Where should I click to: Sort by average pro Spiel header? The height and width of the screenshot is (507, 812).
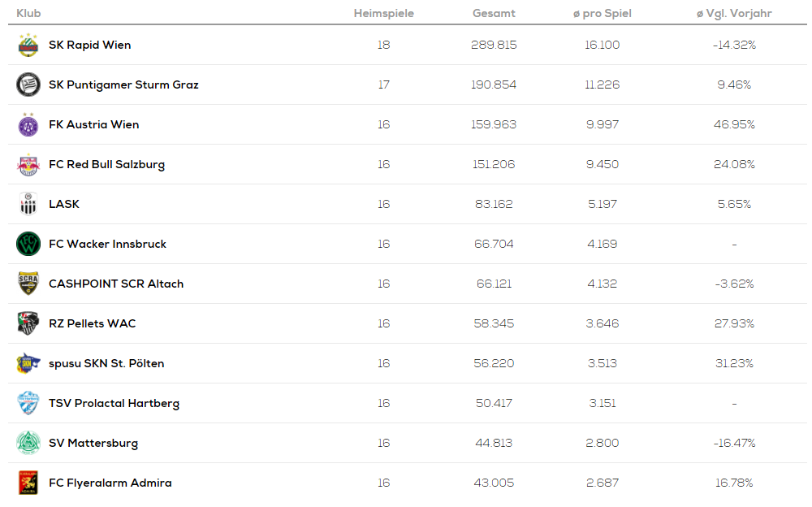coord(603,14)
